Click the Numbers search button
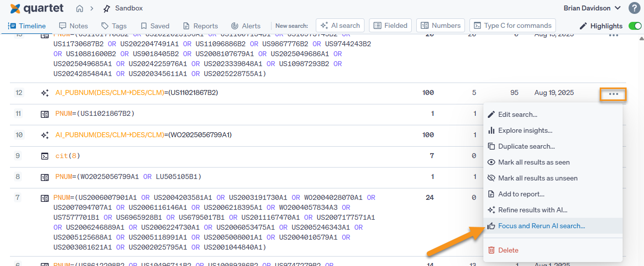 [441, 25]
